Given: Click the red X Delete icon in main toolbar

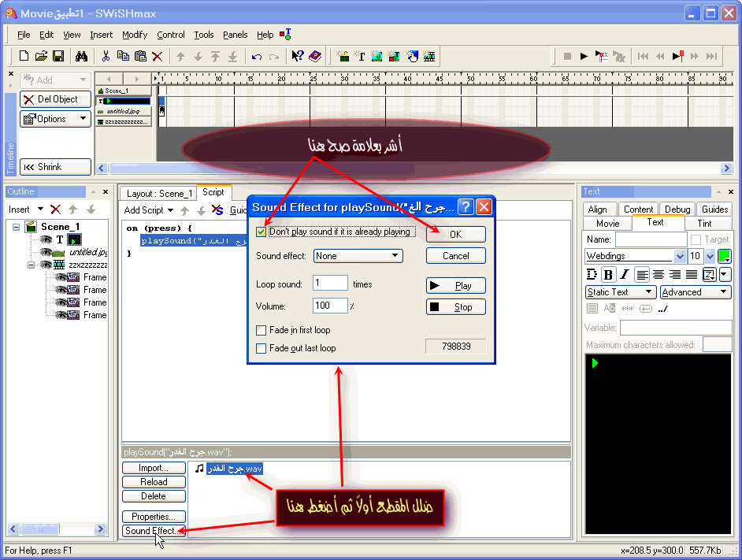Looking at the screenshot, I should 158,57.
